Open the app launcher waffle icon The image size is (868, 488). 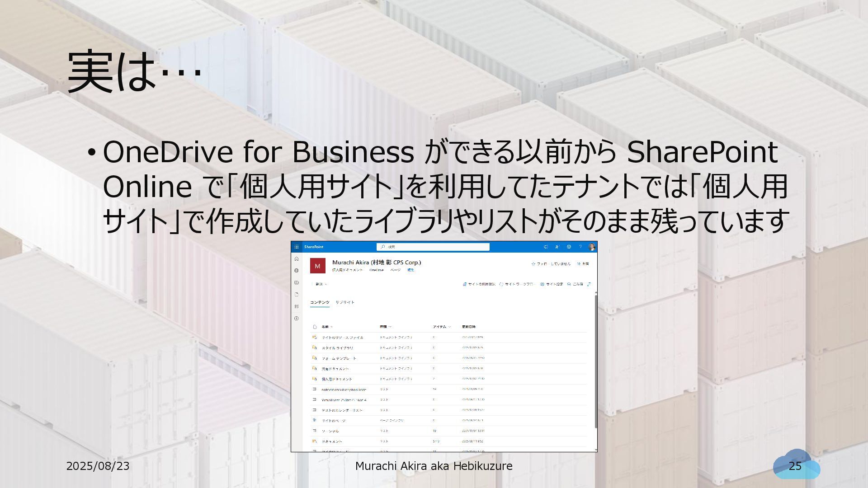297,247
